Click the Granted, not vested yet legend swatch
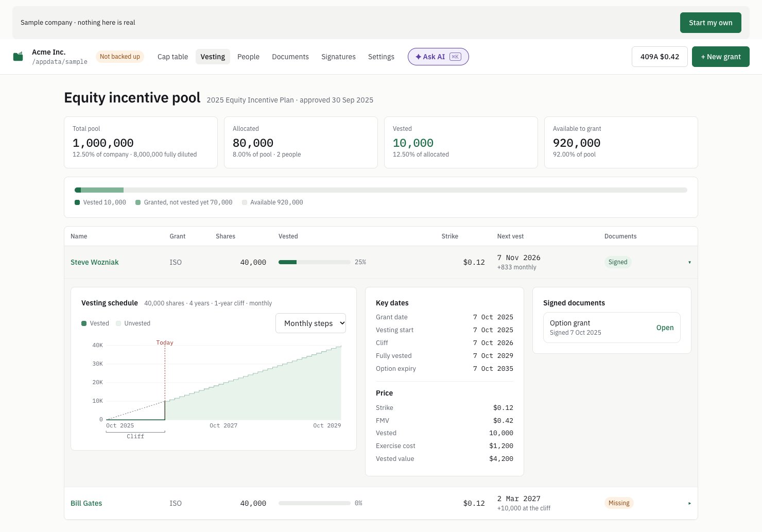The height and width of the screenshot is (532, 762). [x=138, y=202]
